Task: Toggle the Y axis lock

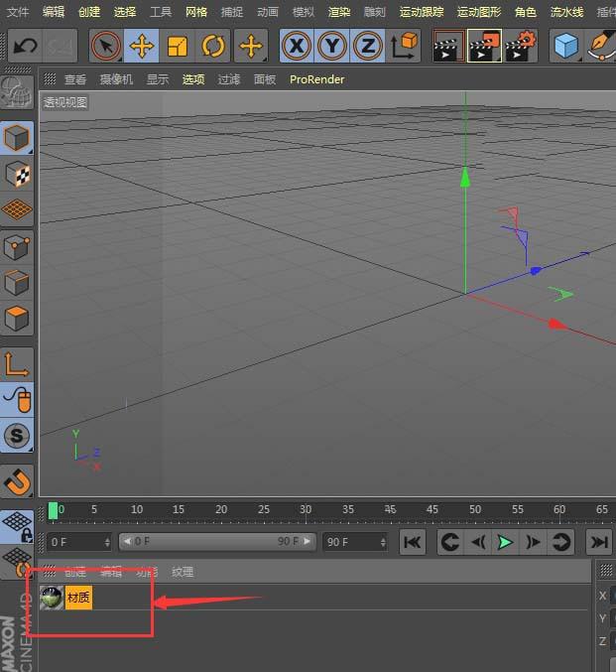Action: coord(332,46)
